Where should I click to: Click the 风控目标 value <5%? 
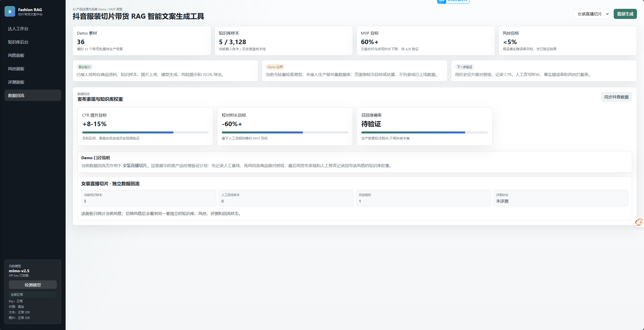[510, 42]
